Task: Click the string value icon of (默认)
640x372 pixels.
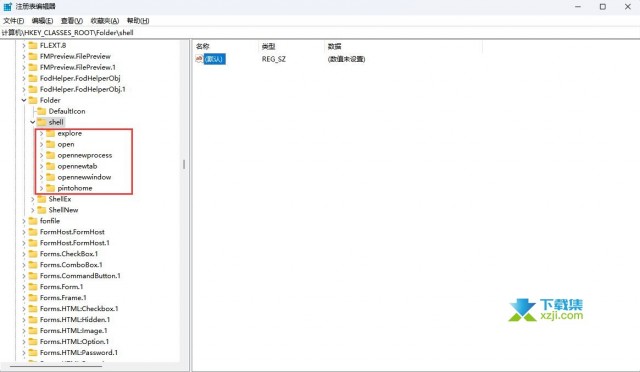Action: [199, 59]
